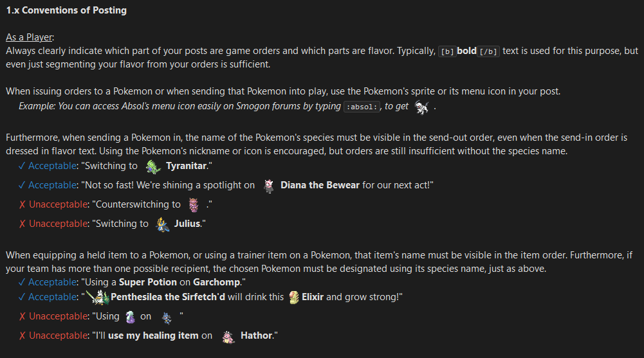The image size is (644, 358).
Task: Click the first blue 'Acceptable' label for Tyranitar
Action: tap(53, 166)
